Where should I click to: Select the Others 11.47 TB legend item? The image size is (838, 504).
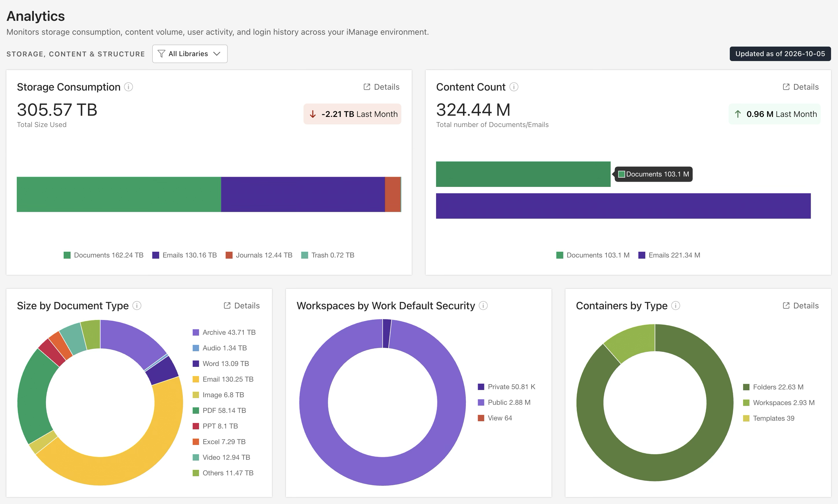[x=223, y=473]
